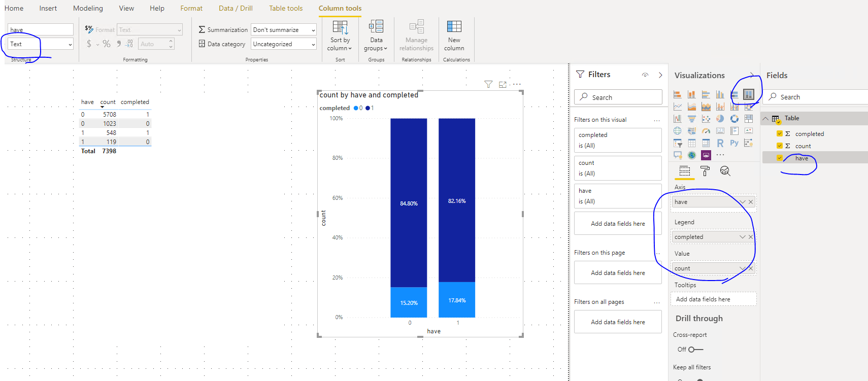868x381 pixels.
Task: Open the Data category dropdown
Action: click(x=284, y=44)
